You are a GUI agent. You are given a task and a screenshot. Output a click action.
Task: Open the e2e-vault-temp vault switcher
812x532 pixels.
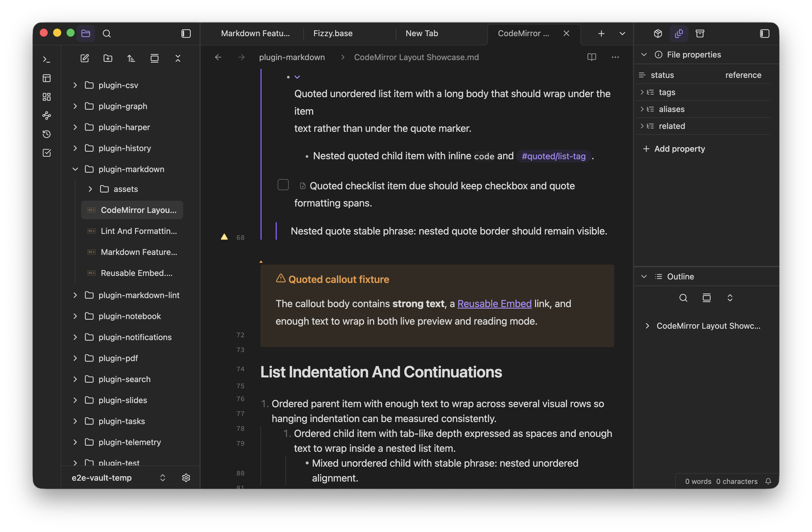(118, 478)
